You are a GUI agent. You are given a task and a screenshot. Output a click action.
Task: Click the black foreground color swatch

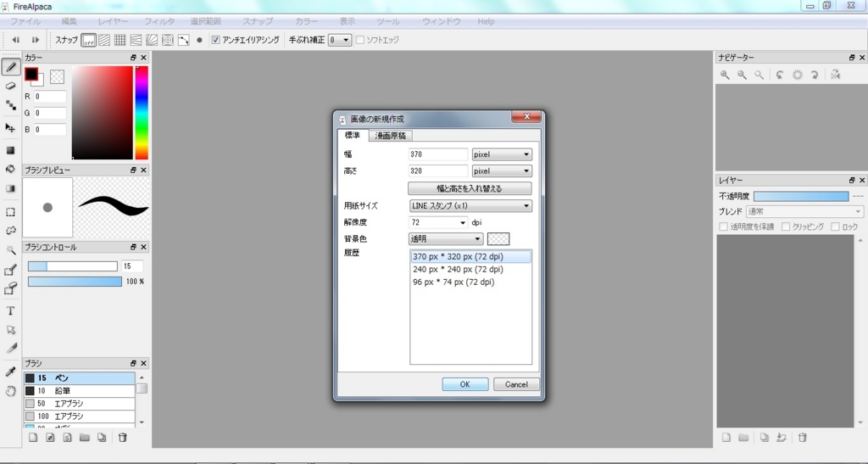tap(31, 74)
